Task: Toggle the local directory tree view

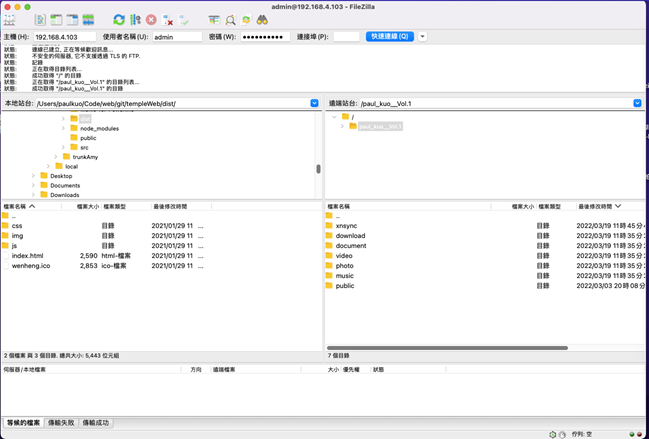Action: tap(56, 19)
